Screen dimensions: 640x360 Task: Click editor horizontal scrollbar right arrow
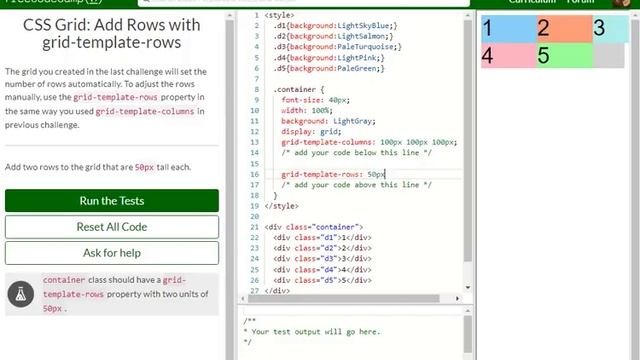point(457,298)
